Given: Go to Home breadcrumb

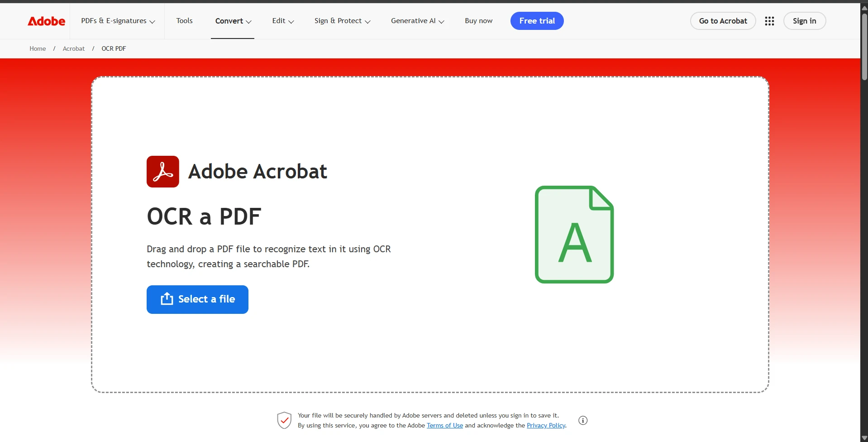Looking at the screenshot, I should 38,48.
